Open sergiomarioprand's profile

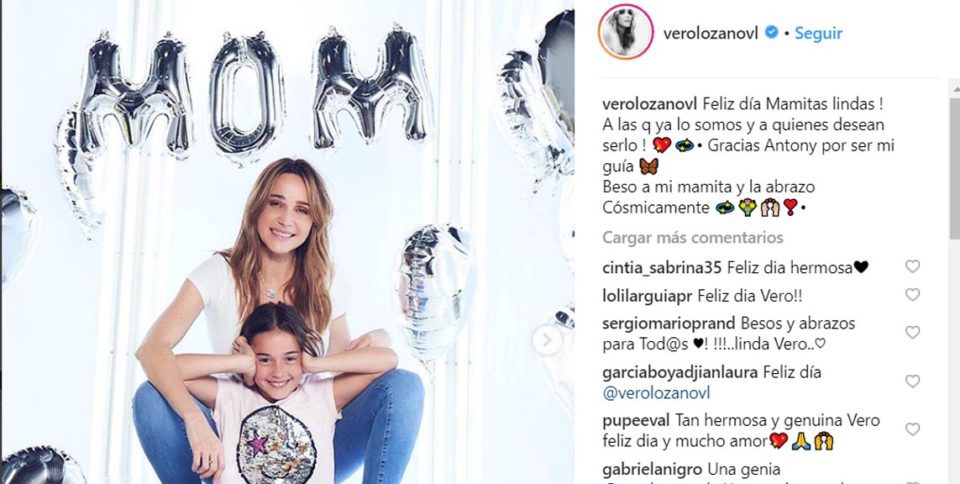point(669,323)
